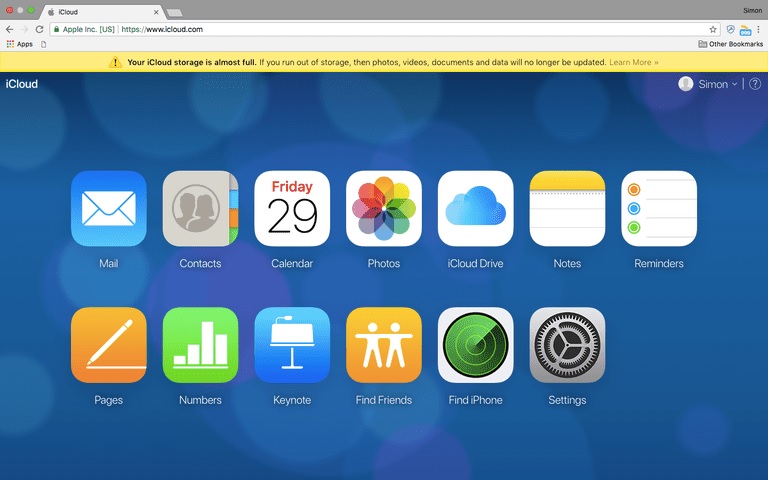Open the Settings gear icon

pyautogui.click(x=567, y=345)
